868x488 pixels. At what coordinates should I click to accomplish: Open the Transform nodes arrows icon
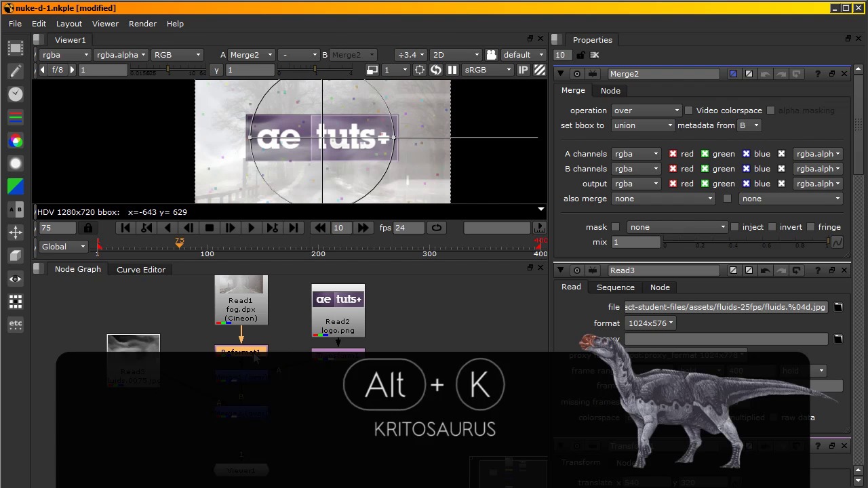16,232
